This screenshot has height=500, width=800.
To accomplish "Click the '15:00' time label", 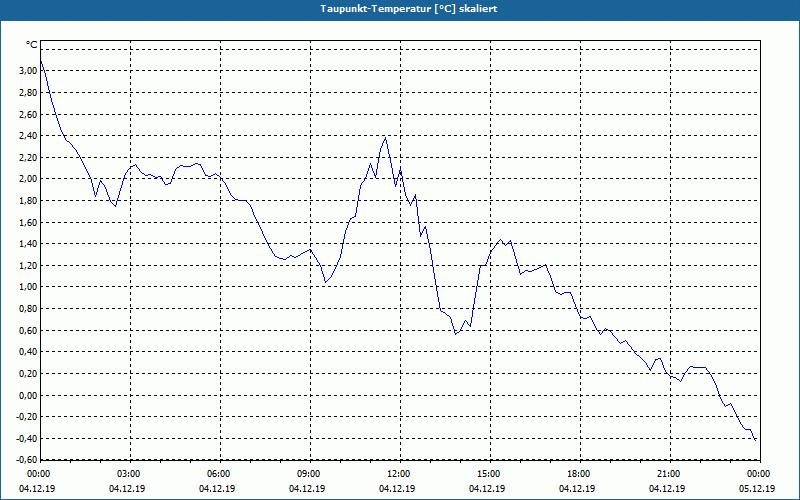I will pyautogui.click(x=489, y=474).
